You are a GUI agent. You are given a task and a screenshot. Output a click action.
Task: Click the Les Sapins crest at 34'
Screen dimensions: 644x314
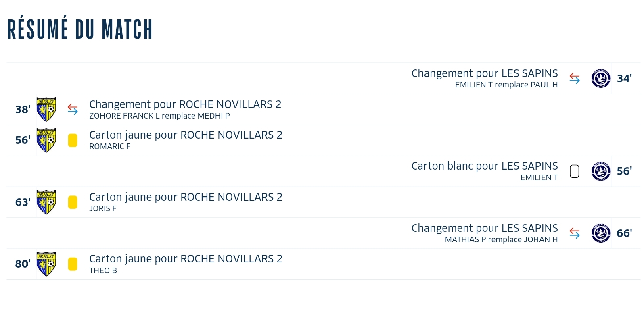pyautogui.click(x=600, y=79)
